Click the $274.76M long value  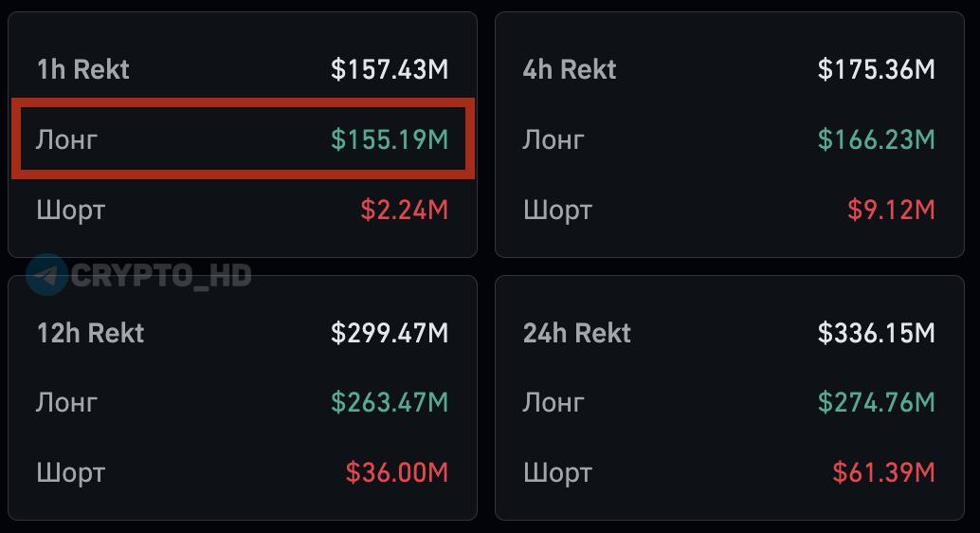pyautogui.click(x=877, y=402)
